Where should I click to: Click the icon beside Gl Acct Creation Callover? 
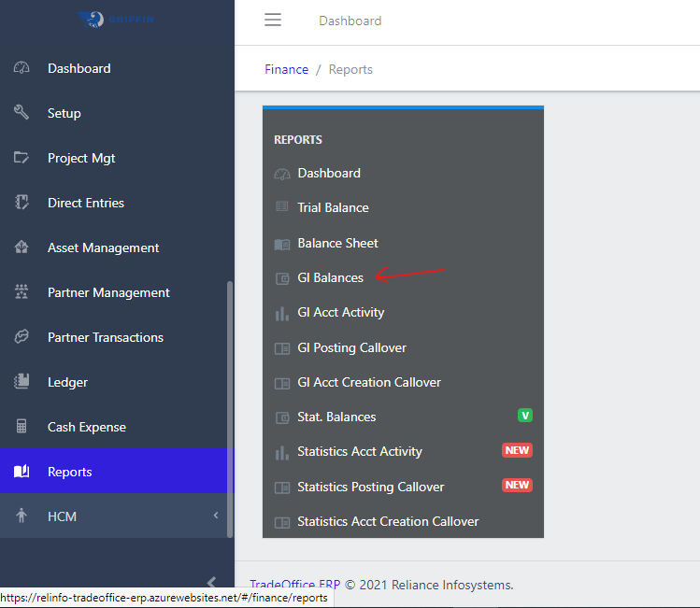282,383
